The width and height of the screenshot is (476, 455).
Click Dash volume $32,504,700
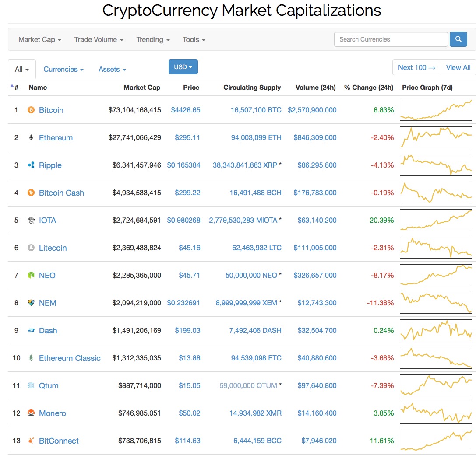[x=317, y=330]
